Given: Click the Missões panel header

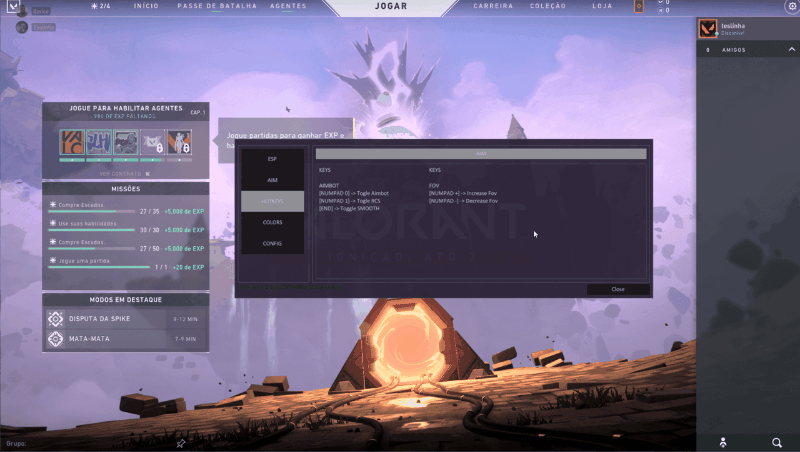Looking at the screenshot, I should tap(126, 189).
